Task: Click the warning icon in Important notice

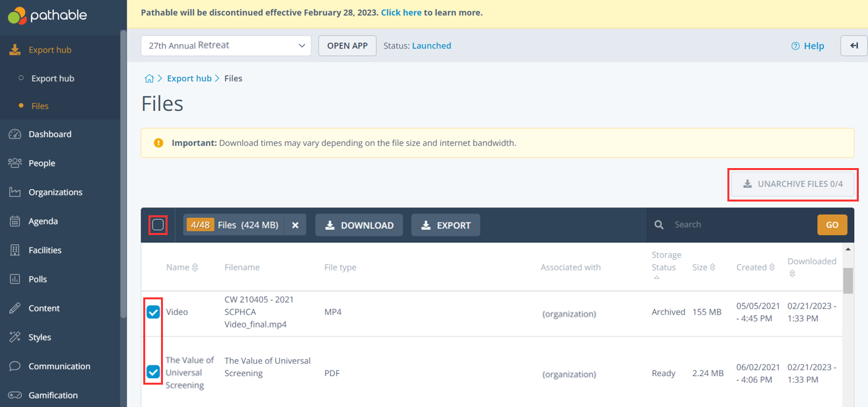Action: click(158, 142)
